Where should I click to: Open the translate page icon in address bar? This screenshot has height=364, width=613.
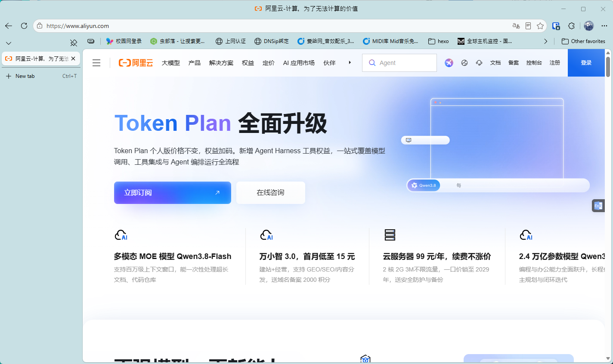pyautogui.click(x=516, y=26)
